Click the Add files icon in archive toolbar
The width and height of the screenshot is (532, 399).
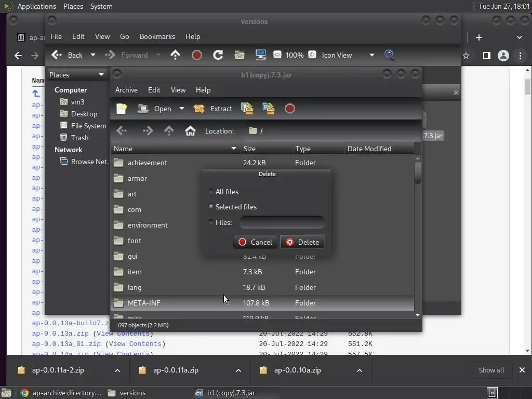pos(247,109)
